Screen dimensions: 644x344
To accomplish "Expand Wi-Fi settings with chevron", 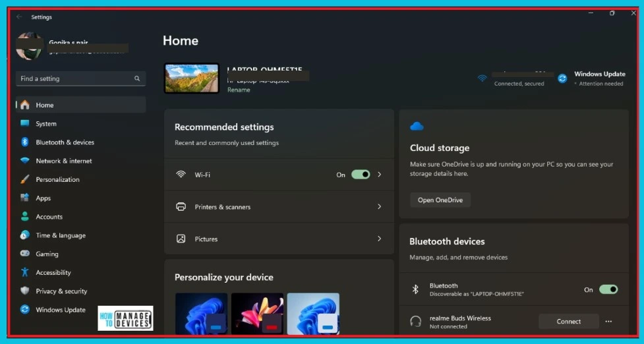I will pyautogui.click(x=379, y=175).
